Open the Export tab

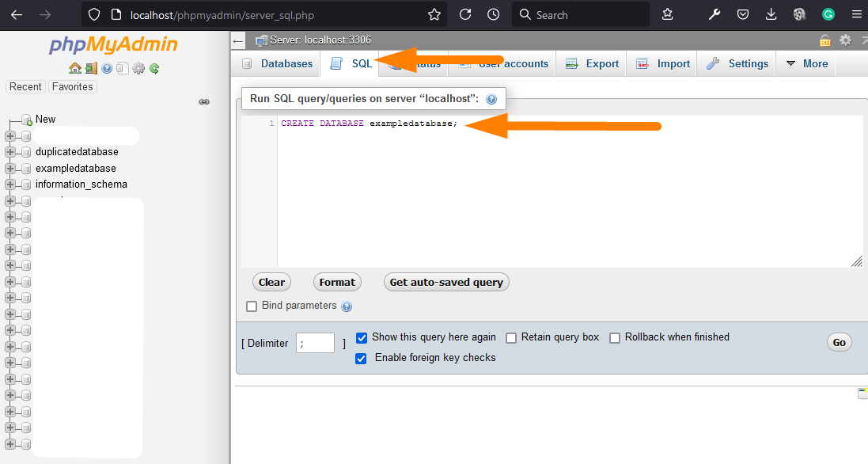tap(592, 63)
